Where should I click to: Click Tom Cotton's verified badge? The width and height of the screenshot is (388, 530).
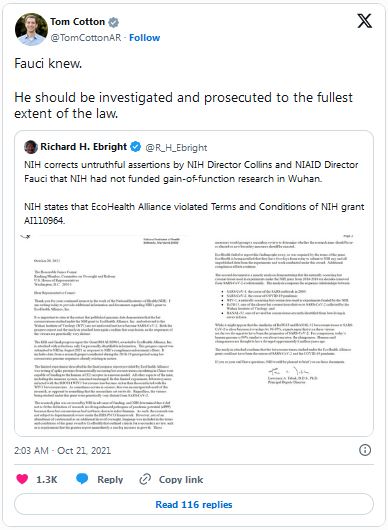click(x=114, y=22)
